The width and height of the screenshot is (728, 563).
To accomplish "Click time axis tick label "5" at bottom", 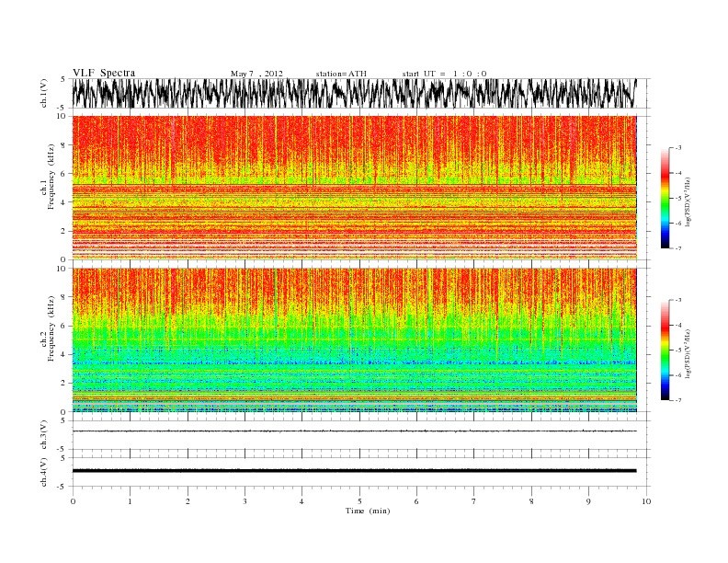I will point(359,501).
